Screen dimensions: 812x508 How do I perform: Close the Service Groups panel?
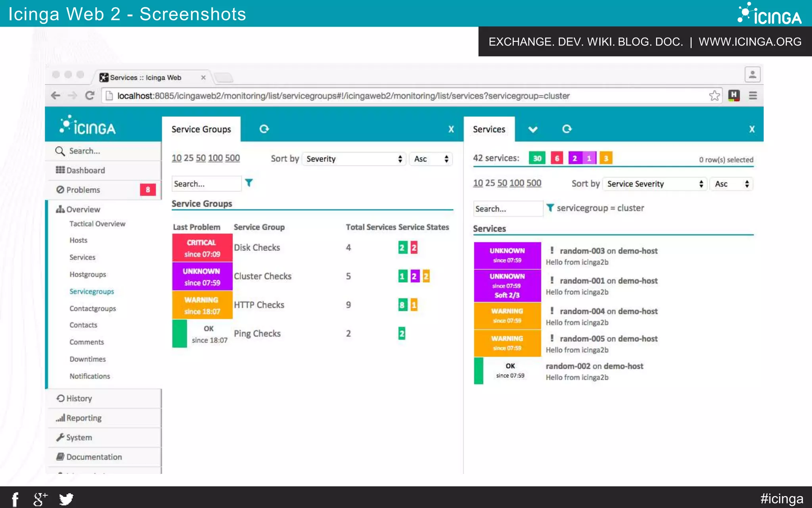tap(451, 129)
